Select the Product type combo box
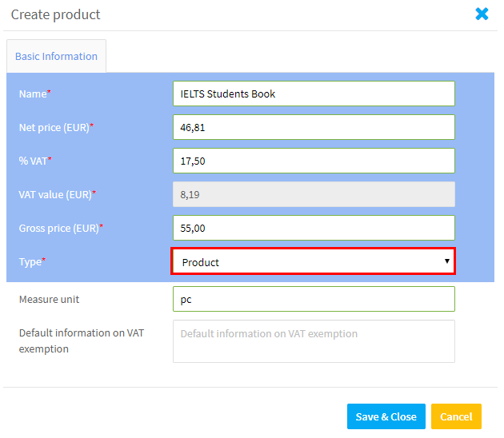 point(314,261)
